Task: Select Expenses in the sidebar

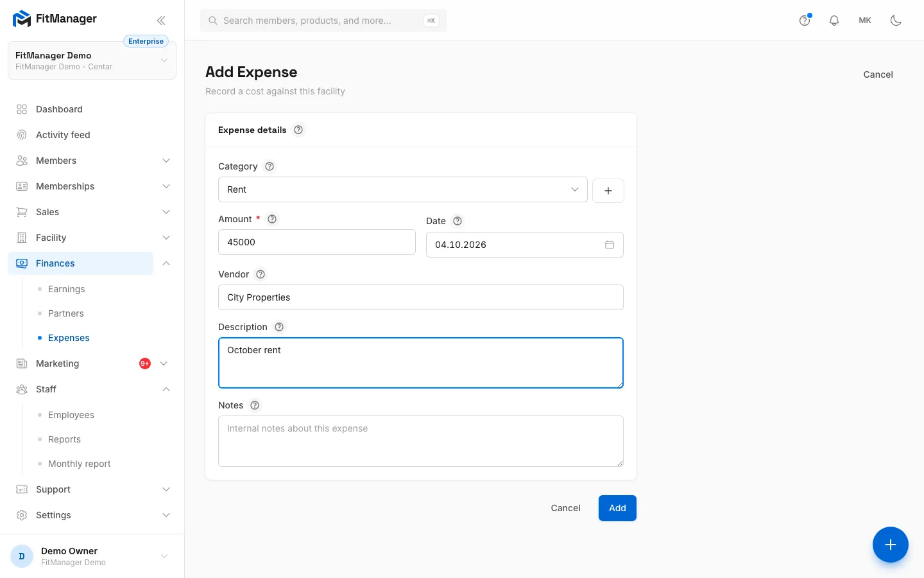Action: (x=69, y=338)
